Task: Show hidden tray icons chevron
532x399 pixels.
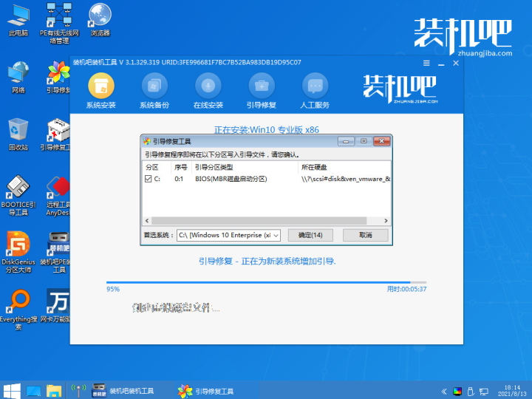Action: click(x=444, y=392)
